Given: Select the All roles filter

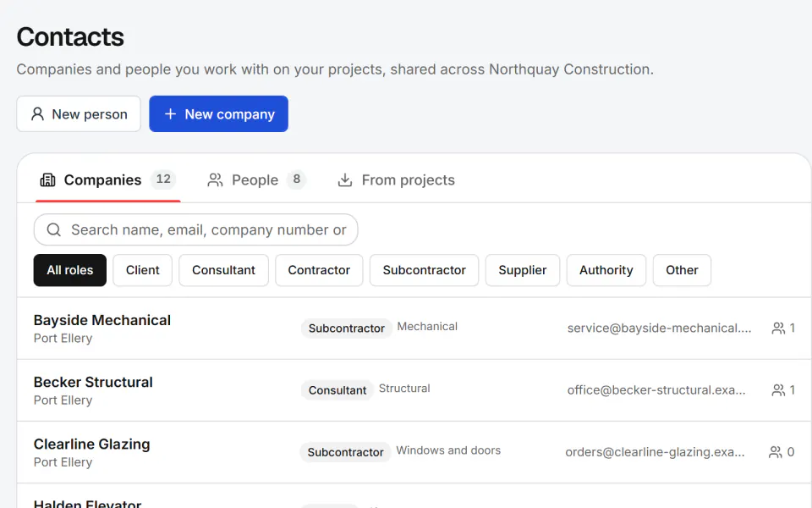Looking at the screenshot, I should [x=70, y=270].
